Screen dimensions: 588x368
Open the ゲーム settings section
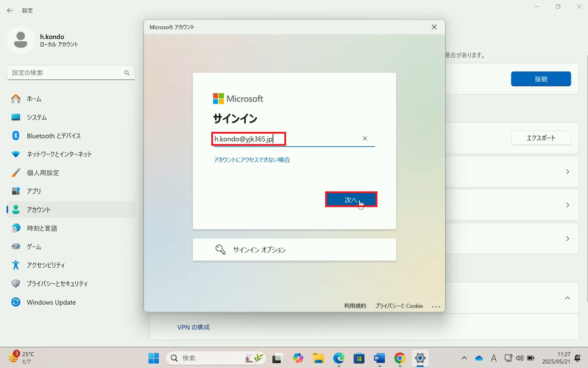pyautogui.click(x=71, y=247)
